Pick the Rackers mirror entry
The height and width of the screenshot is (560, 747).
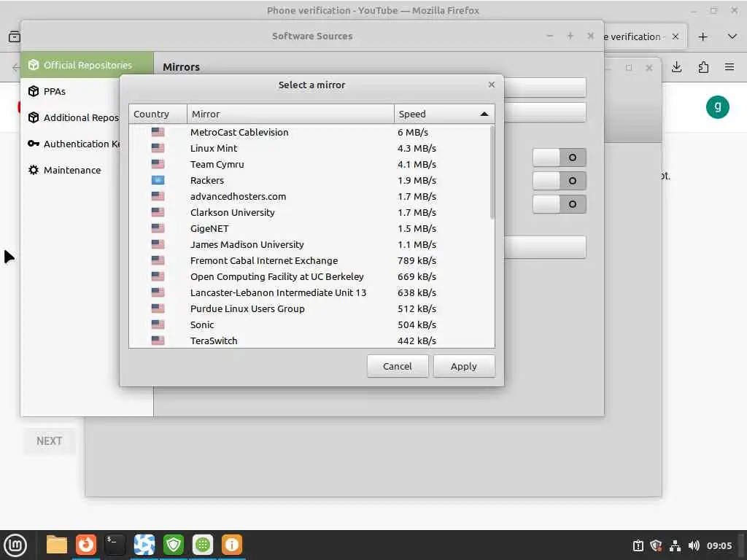(x=311, y=181)
